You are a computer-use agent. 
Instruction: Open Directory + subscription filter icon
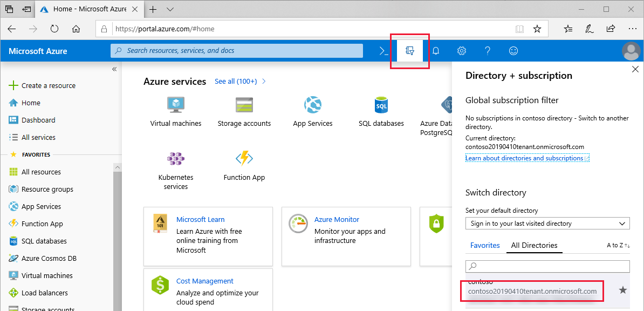409,51
